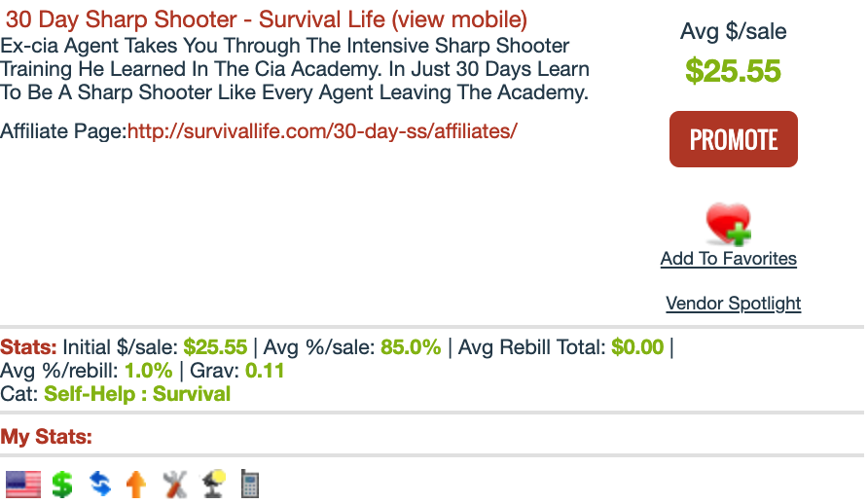Click the red heart favorites icon

(x=729, y=224)
